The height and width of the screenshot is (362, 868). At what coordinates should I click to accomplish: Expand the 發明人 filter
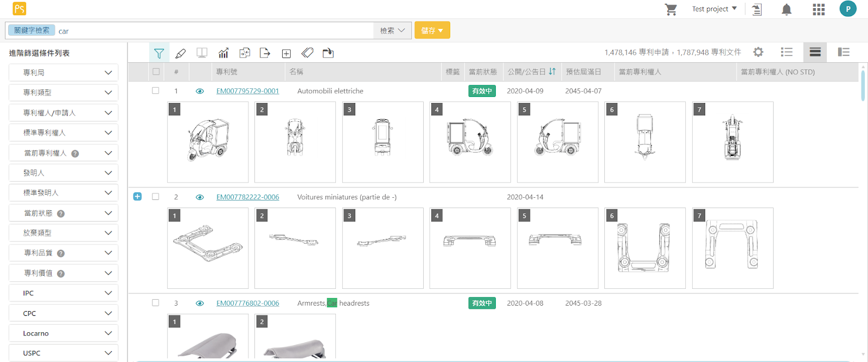point(63,173)
